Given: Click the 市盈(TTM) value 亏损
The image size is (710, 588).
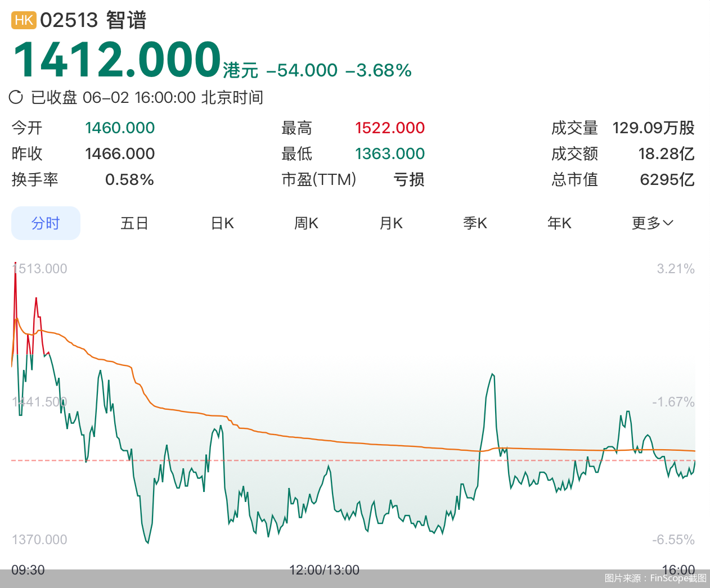Looking at the screenshot, I should [409, 180].
